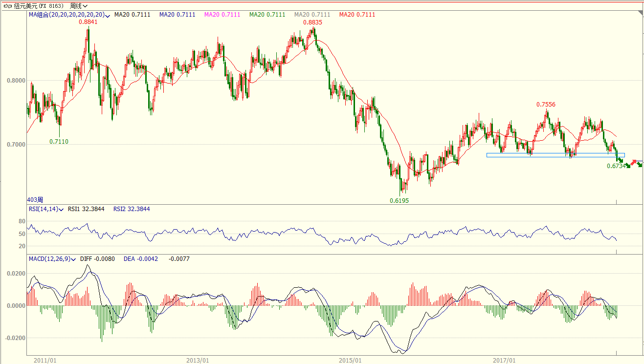Viewport: 644px width, 364px height.
Task: Click the 2017/01 date axis label
Action: coord(504,360)
